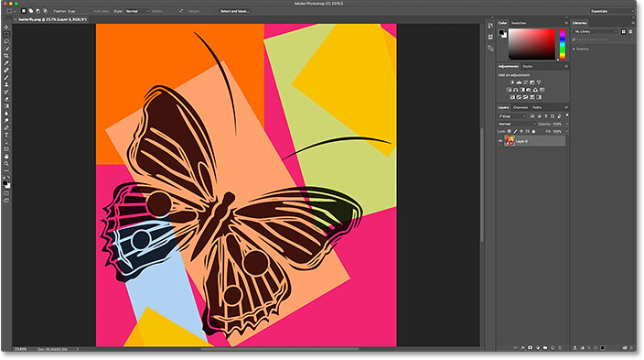Choose Intersect with Selection mode

coord(45,11)
